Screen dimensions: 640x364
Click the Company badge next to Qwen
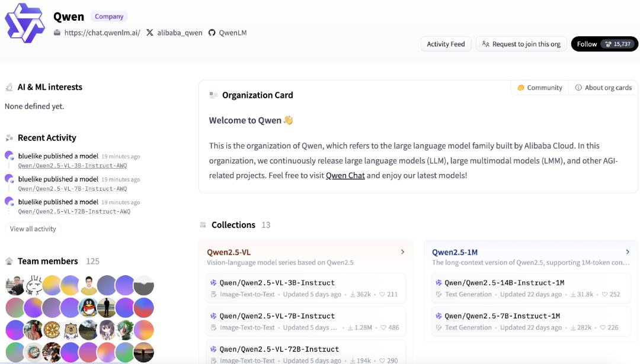click(x=109, y=17)
